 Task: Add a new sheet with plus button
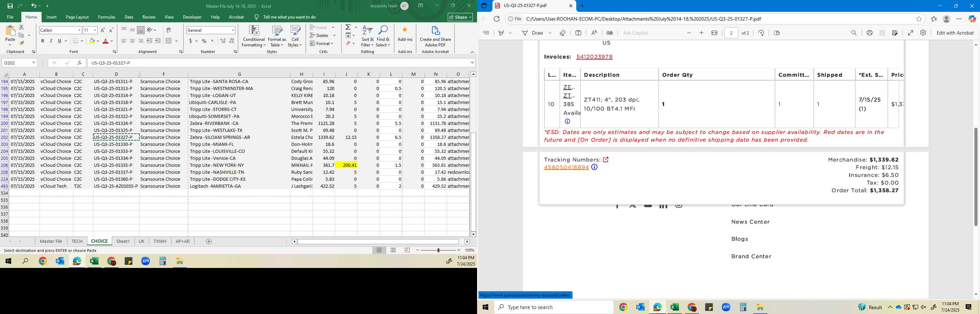point(209,241)
